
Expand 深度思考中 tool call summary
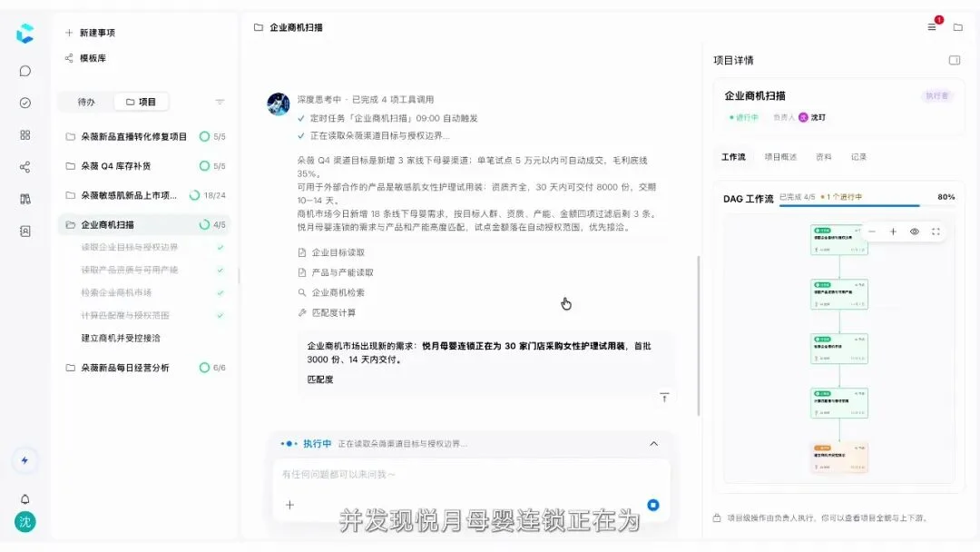tap(366, 99)
